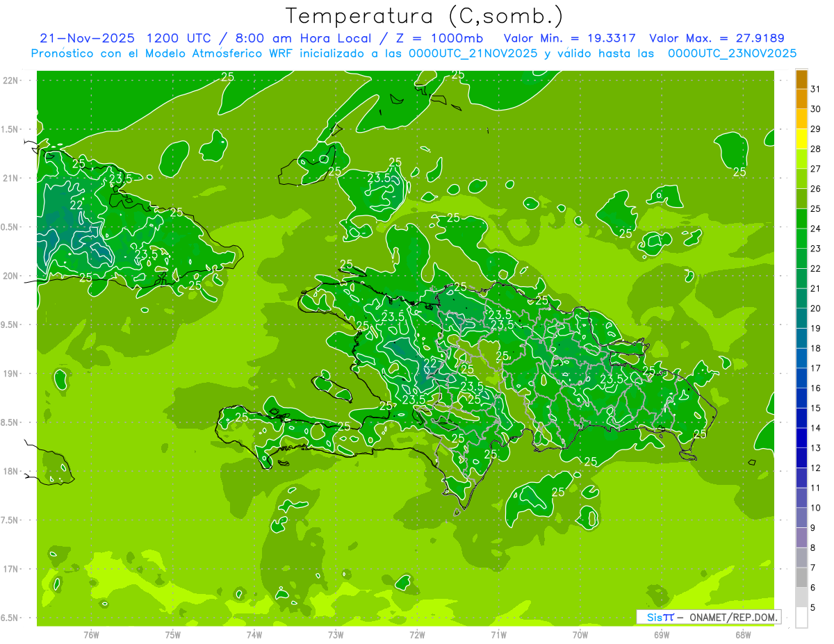The width and height of the screenshot is (834, 644).
Task: Click the "73W" longitude axis label
Action: (x=336, y=635)
